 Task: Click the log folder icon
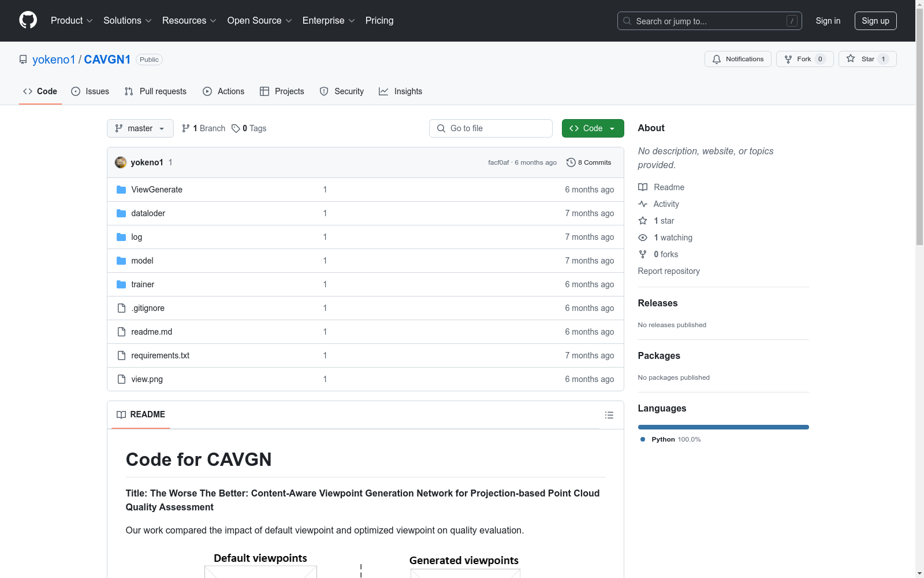[121, 237]
